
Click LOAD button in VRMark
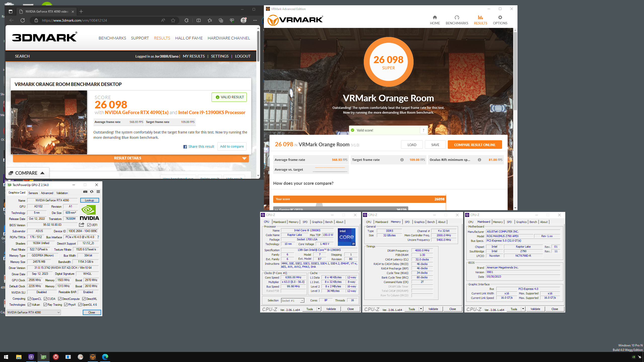click(x=412, y=145)
